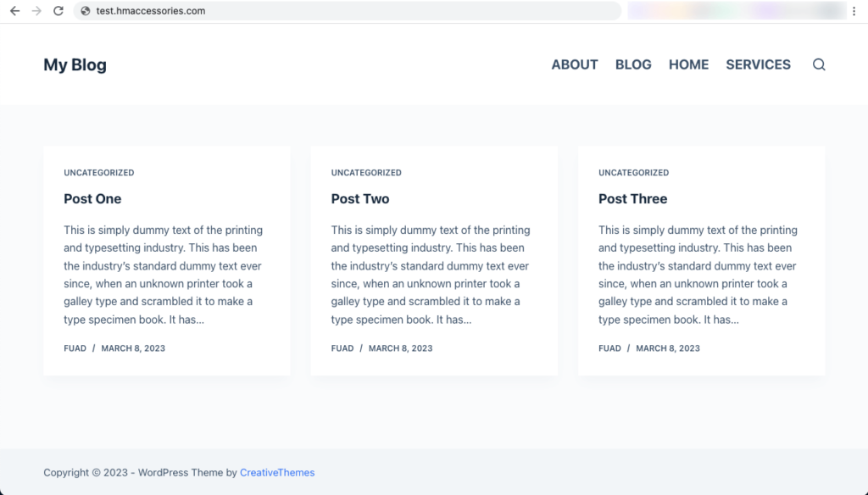Click UNCATEGORIZED category above Post Two
Image resolution: width=868 pixels, height=495 pixels.
point(366,173)
